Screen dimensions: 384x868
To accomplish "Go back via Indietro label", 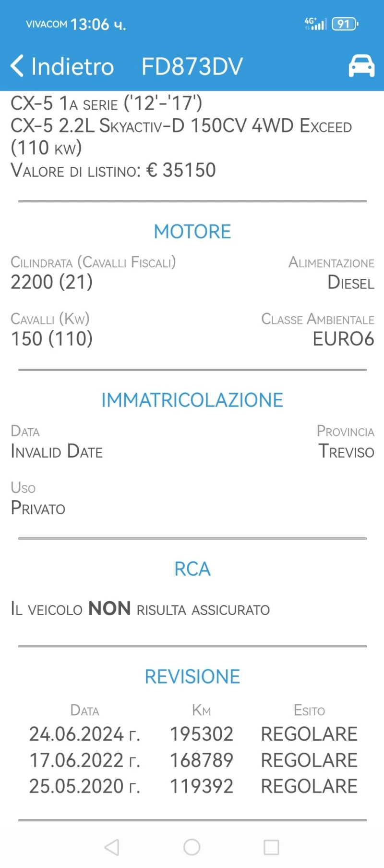I will click(x=72, y=66).
